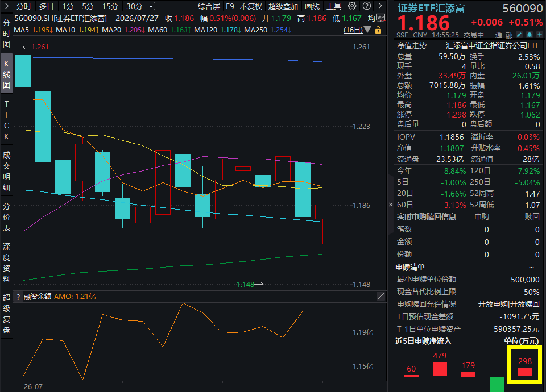Close the 融资余额 indicator panel
Image resolution: width=546 pixels, height=392 pixels.
click(380, 297)
